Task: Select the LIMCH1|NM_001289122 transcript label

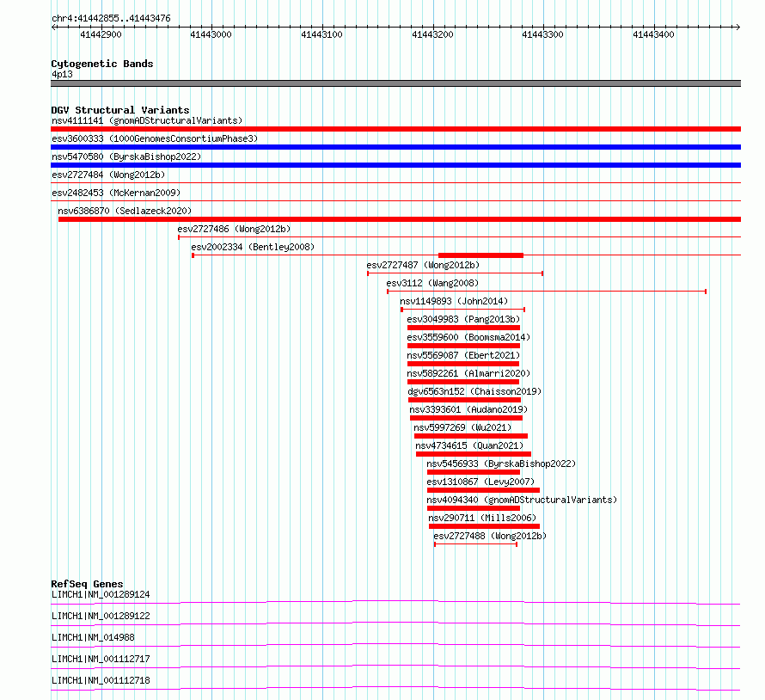Action: click(101, 616)
